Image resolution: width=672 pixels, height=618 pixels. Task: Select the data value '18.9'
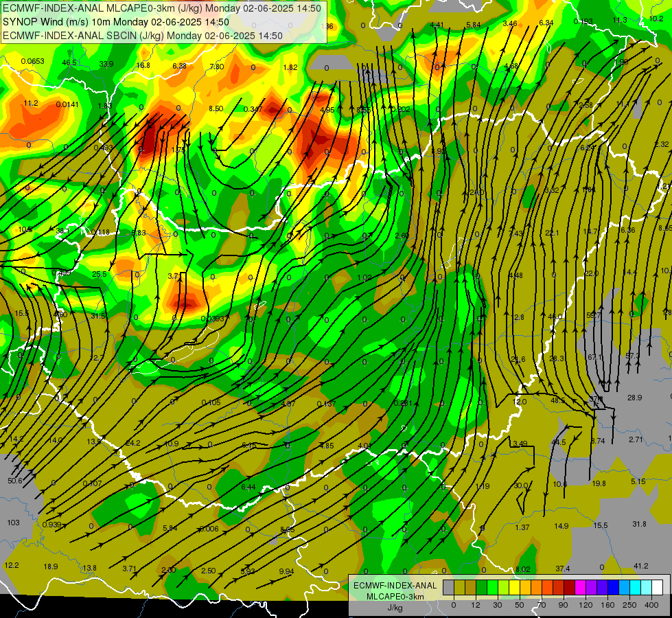pos(51,566)
